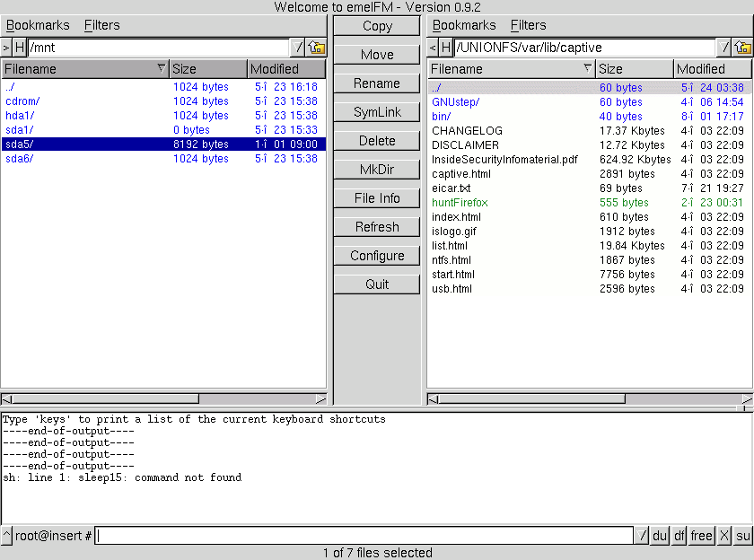Click the slash button next to command line
The width and height of the screenshot is (754, 560).
tap(643, 536)
